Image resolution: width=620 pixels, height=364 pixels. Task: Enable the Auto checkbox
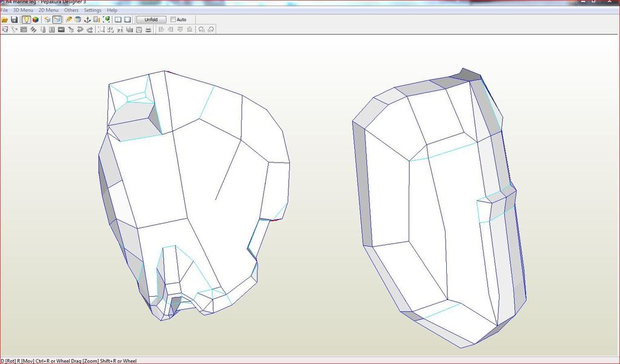[x=173, y=19]
